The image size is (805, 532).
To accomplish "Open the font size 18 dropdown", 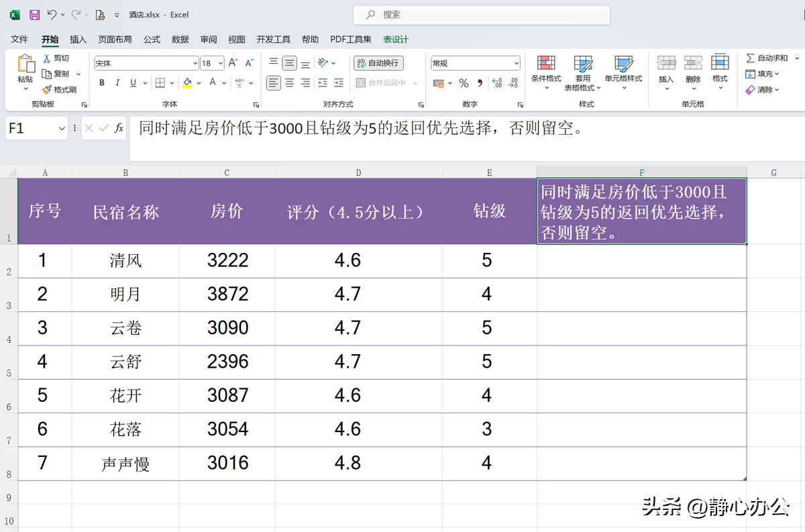I will 221,63.
